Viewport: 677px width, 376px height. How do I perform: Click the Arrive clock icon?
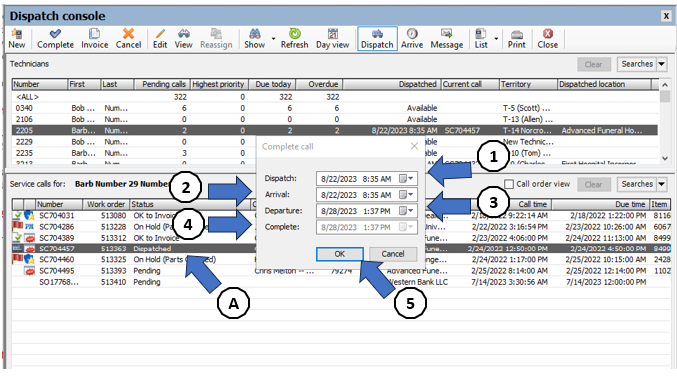[x=412, y=34]
